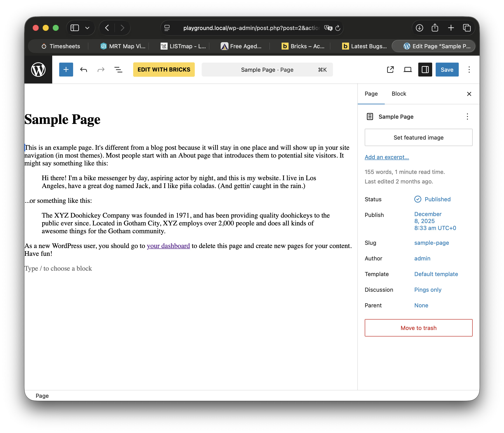Toggle the Safari sidebar view
The image size is (504, 433).
click(x=75, y=28)
